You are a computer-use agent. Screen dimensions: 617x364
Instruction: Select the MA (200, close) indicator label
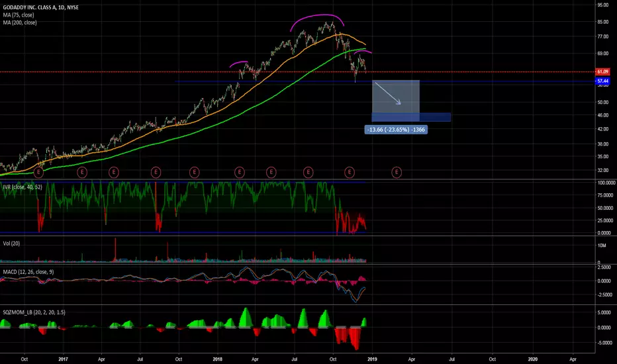pyautogui.click(x=20, y=23)
